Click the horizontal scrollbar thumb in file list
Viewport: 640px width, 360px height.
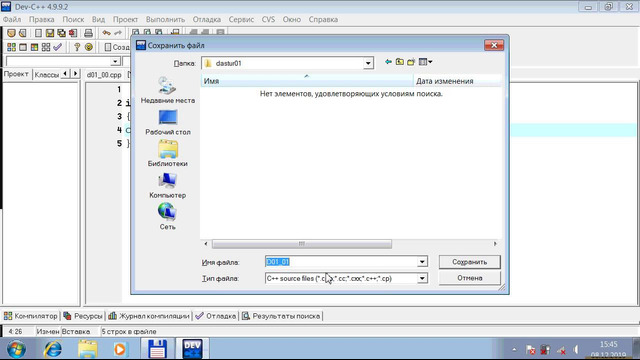[x=302, y=244]
